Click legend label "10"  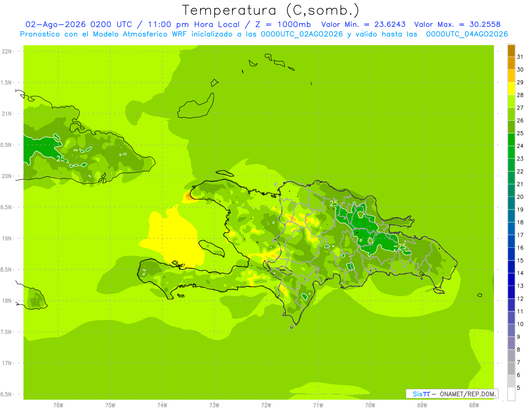click(520, 324)
